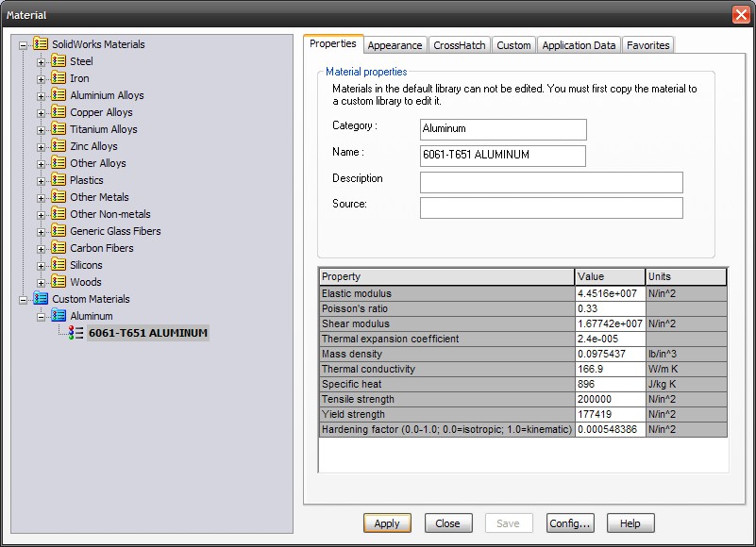Click the Source input field

551,207
